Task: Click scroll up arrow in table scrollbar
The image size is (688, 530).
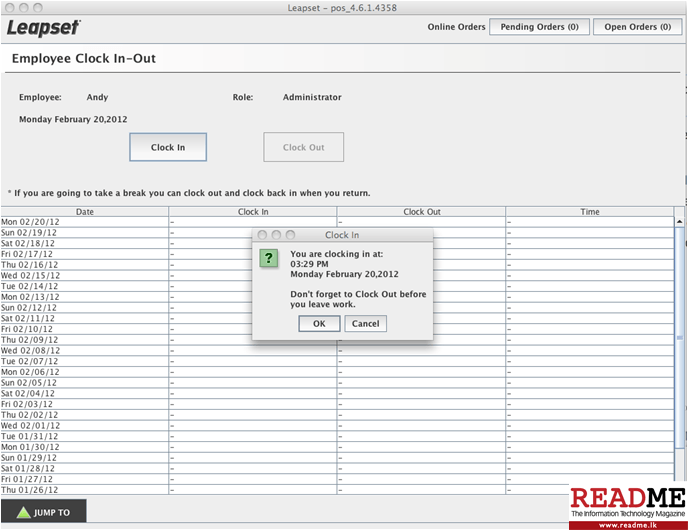Action: point(681,223)
